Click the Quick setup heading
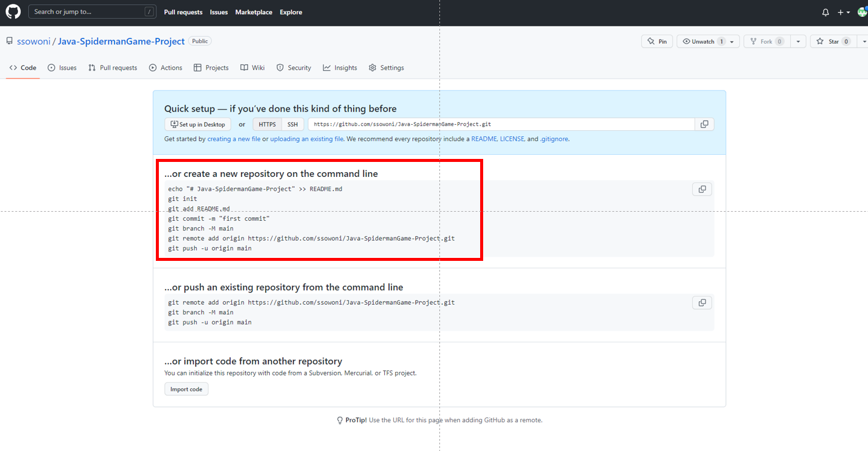Screen dimensions: 868x451 (x=281, y=109)
